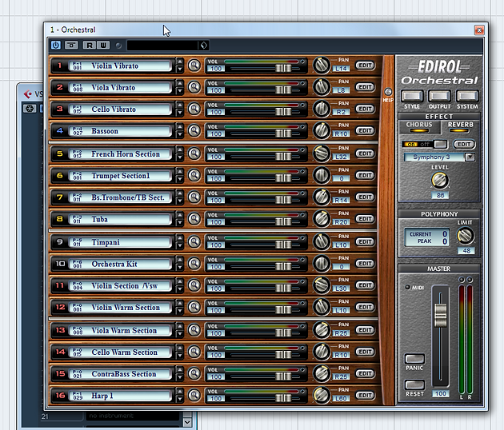Click the PANIC button
504x430 pixels.
(x=414, y=359)
